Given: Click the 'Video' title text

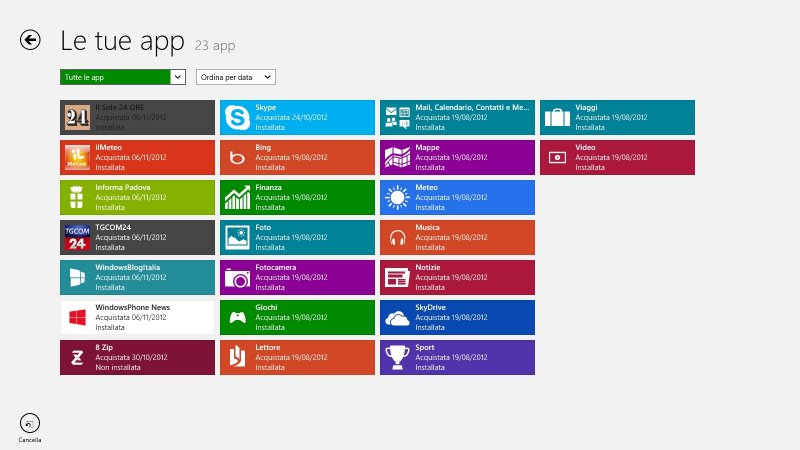Looking at the screenshot, I should (x=585, y=147).
